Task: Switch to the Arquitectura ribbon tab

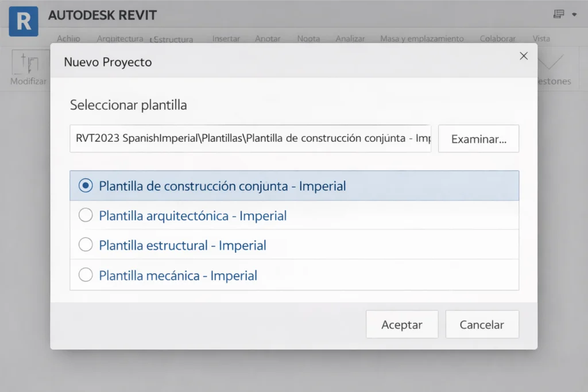Action: 119,38
